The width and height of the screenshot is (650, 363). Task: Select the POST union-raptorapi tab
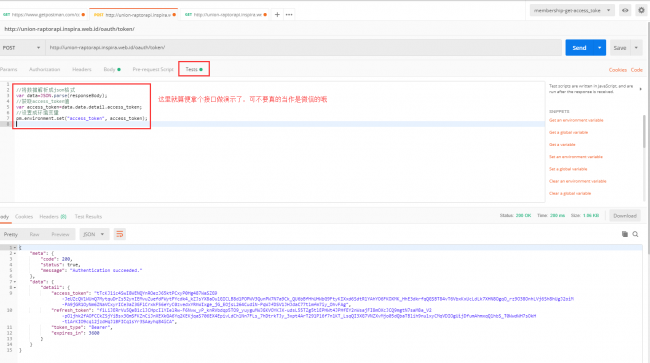pyautogui.click(x=134, y=15)
